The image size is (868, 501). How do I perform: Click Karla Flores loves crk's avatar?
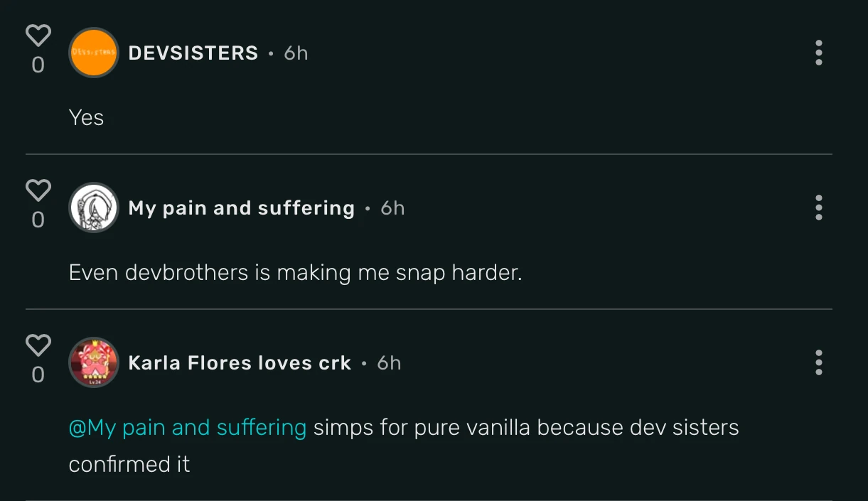click(x=93, y=362)
